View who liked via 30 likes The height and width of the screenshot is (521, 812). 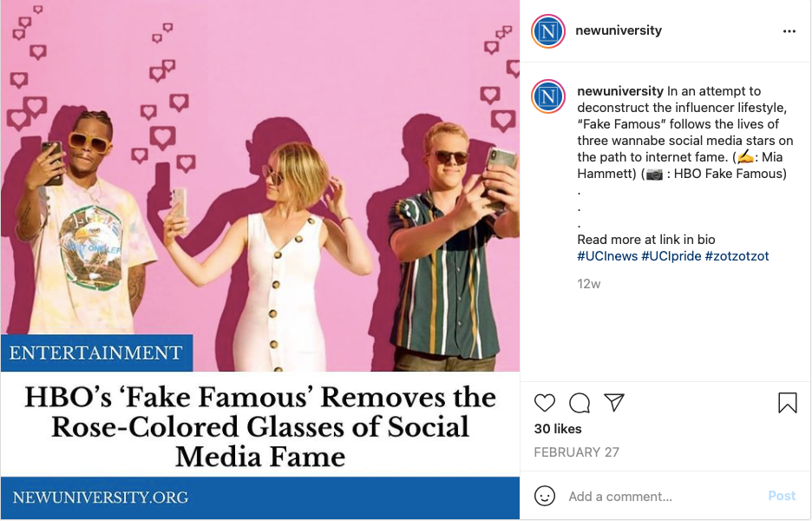(x=558, y=429)
